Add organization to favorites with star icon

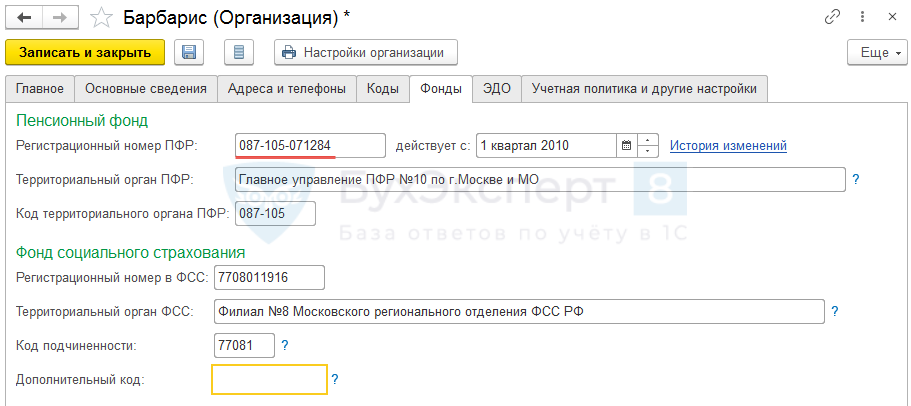pos(101,17)
